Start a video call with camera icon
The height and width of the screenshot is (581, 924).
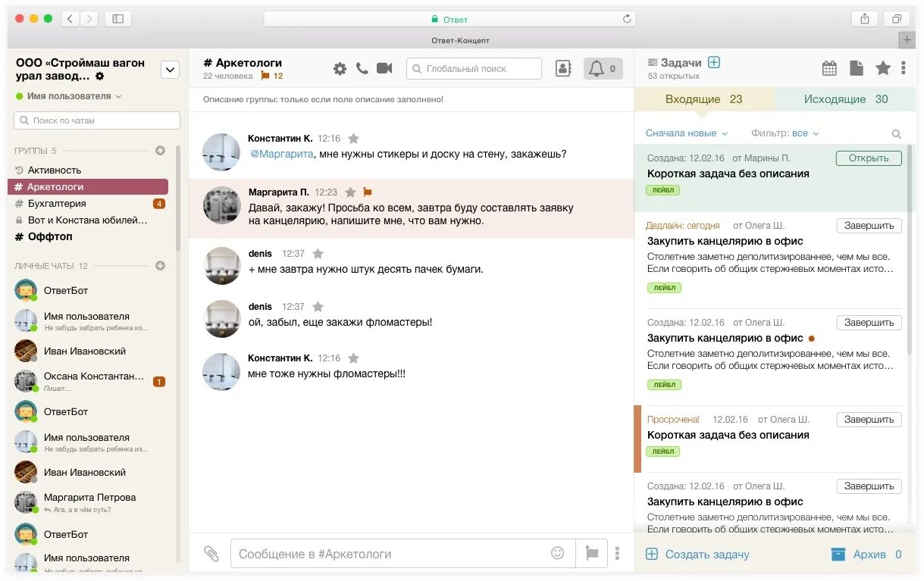(x=384, y=68)
